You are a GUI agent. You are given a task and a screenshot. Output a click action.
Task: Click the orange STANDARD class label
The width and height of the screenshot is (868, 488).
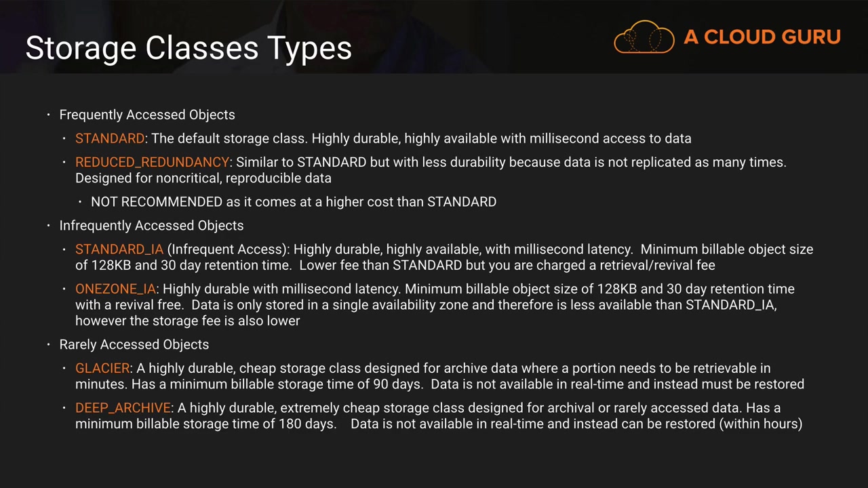coord(109,138)
